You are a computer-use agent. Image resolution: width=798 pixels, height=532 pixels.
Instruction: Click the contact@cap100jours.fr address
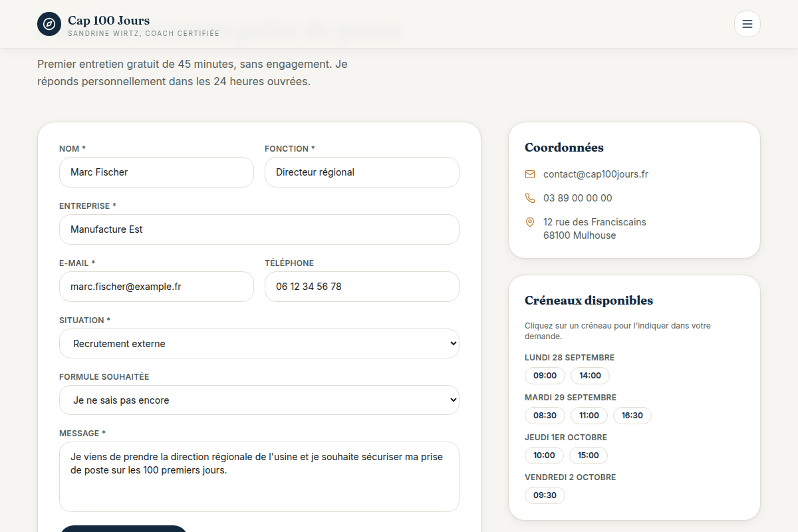pos(596,174)
